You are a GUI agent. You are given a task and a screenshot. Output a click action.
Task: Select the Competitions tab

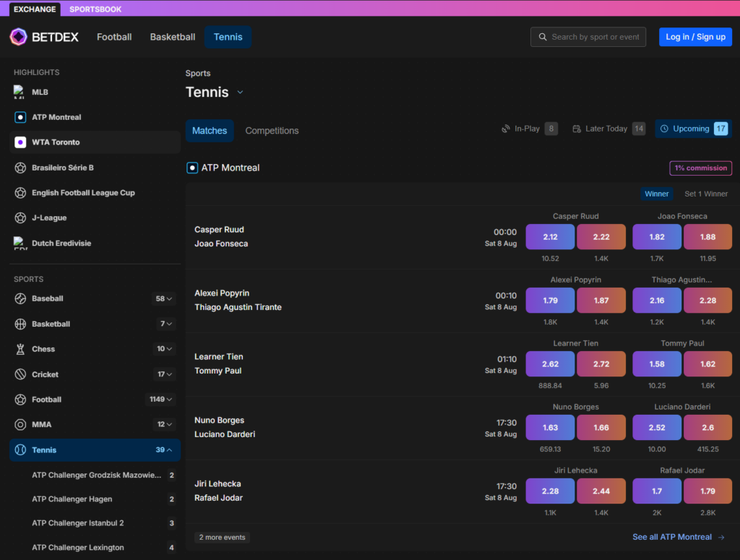point(272,131)
